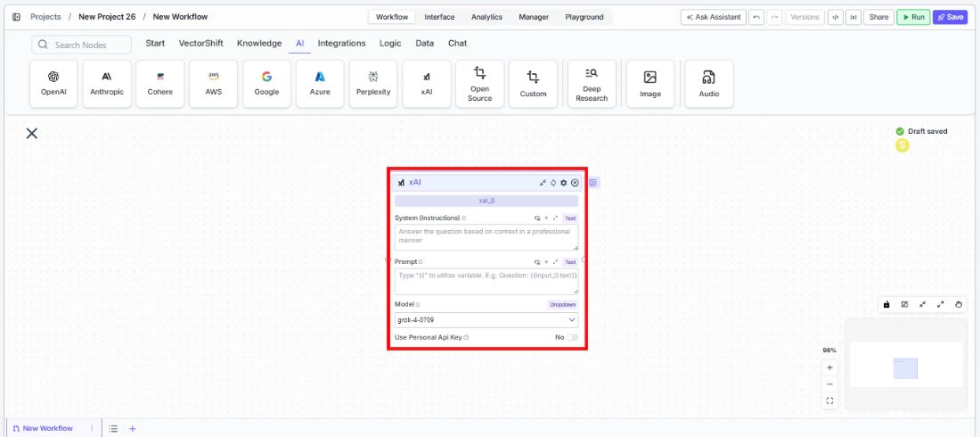The image size is (980, 437).
Task: Click the redo arrow button
Action: (x=774, y=17)
